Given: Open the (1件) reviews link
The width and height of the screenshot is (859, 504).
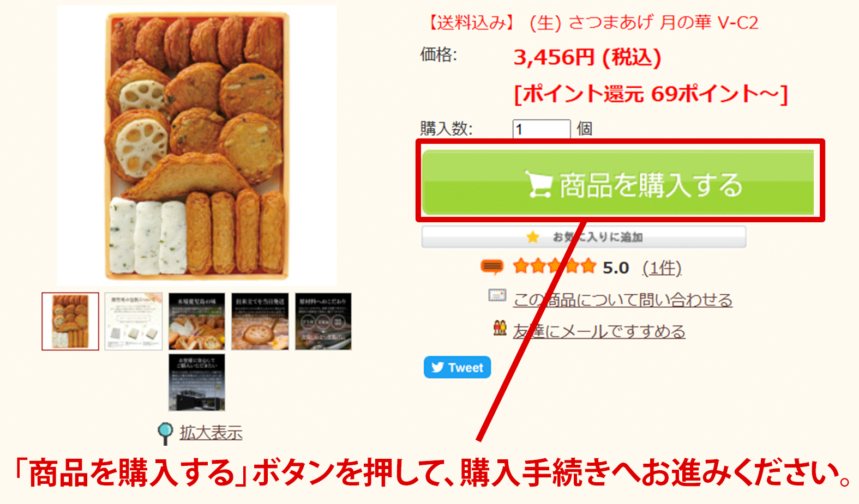Looking at the screenshot, I should (x=662, y=268).
